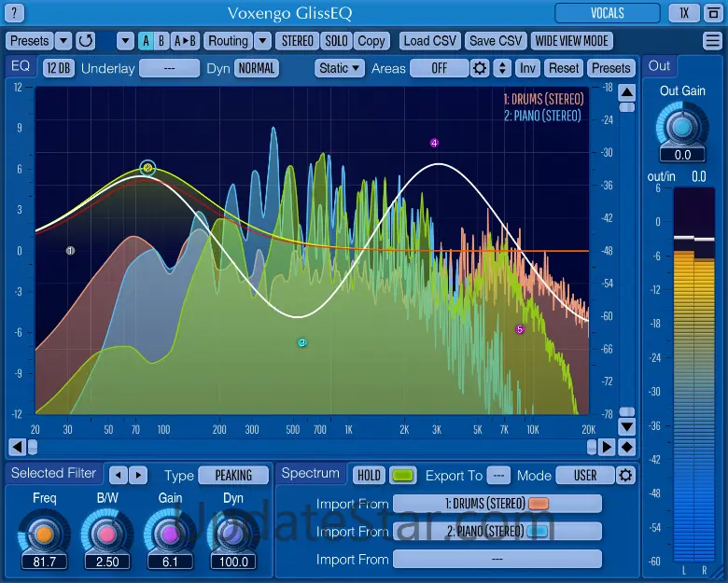Image resolution: width=728 pixels, height=583 pixels.
Task: Open the empty third Import From selector
Action: tap(497, 559)
